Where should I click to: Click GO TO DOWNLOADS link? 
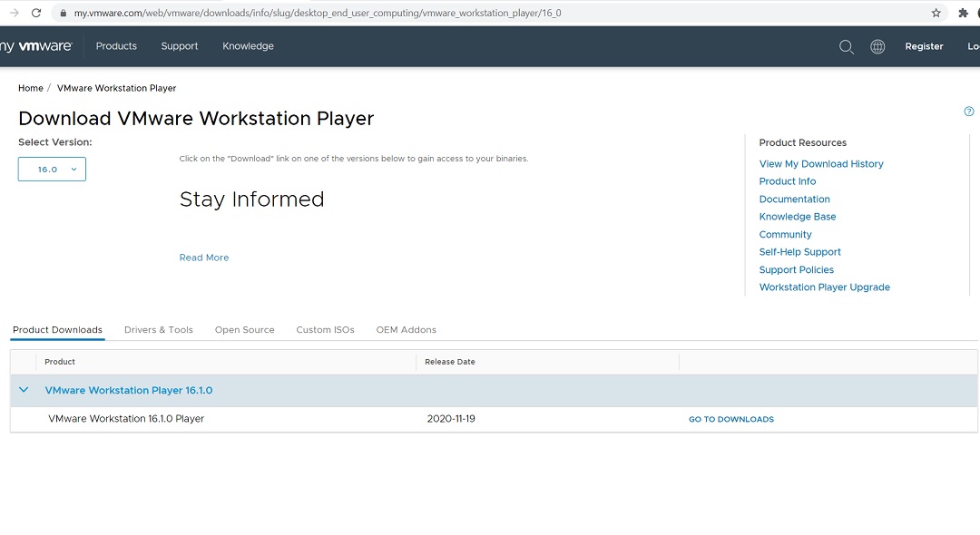pos(731,419)
